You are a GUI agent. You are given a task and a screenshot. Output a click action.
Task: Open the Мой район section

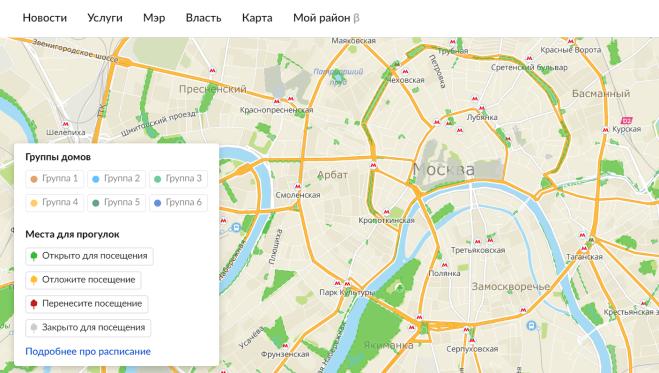[x=326, y=18]
